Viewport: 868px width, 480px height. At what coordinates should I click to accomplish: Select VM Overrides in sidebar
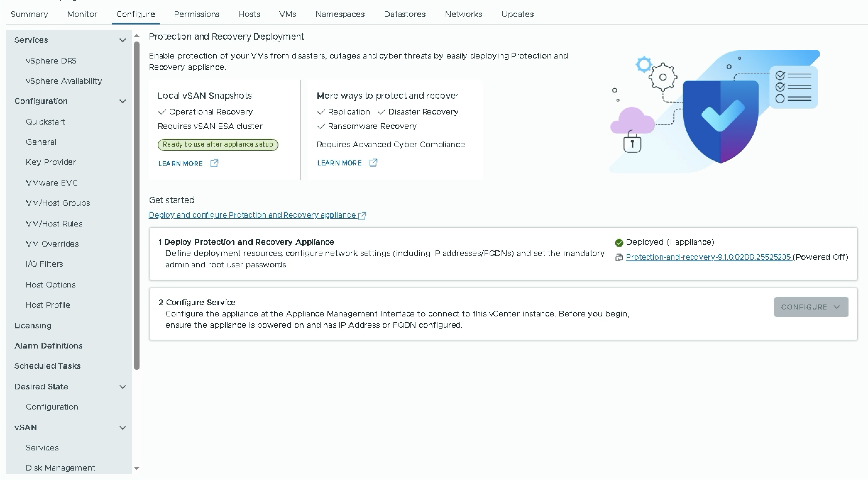(x=52, y=244)
